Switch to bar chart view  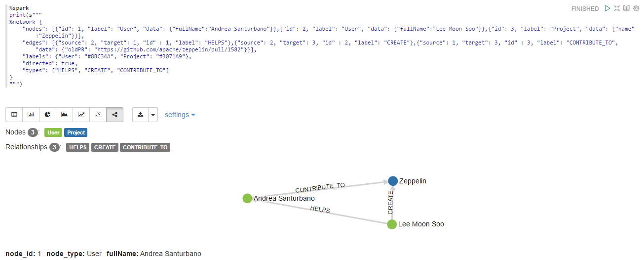click(31, 115)
